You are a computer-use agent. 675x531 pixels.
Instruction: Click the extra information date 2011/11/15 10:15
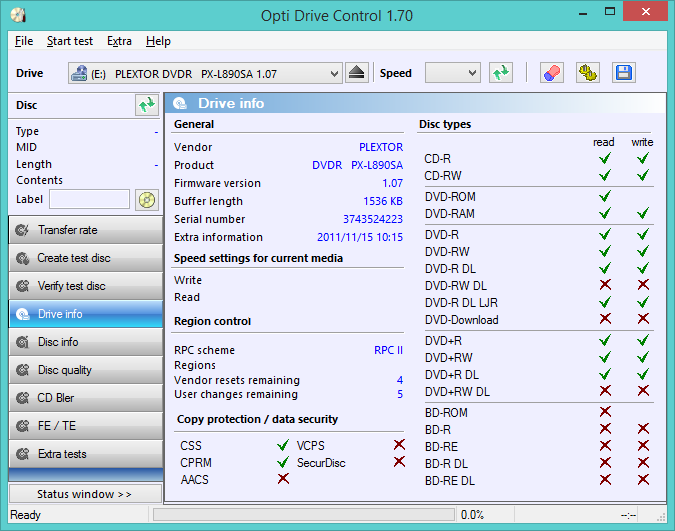point(360,237)
